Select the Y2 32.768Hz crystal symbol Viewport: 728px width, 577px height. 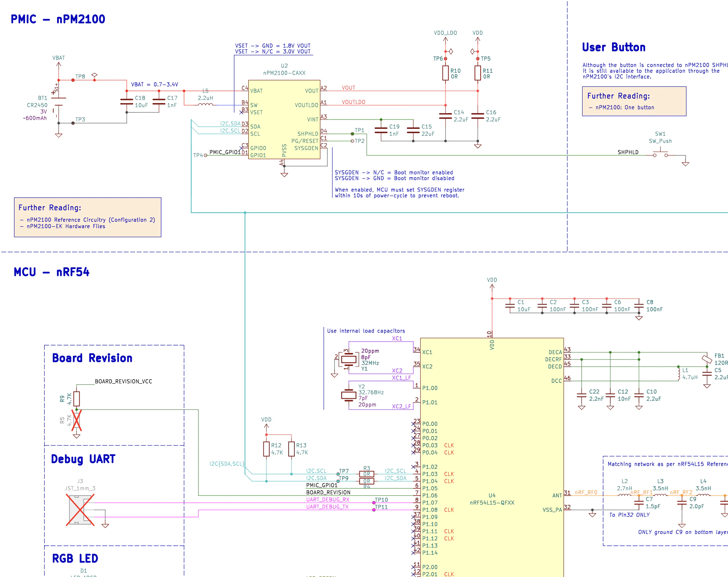pyautogui.click(x=349, y=395)
